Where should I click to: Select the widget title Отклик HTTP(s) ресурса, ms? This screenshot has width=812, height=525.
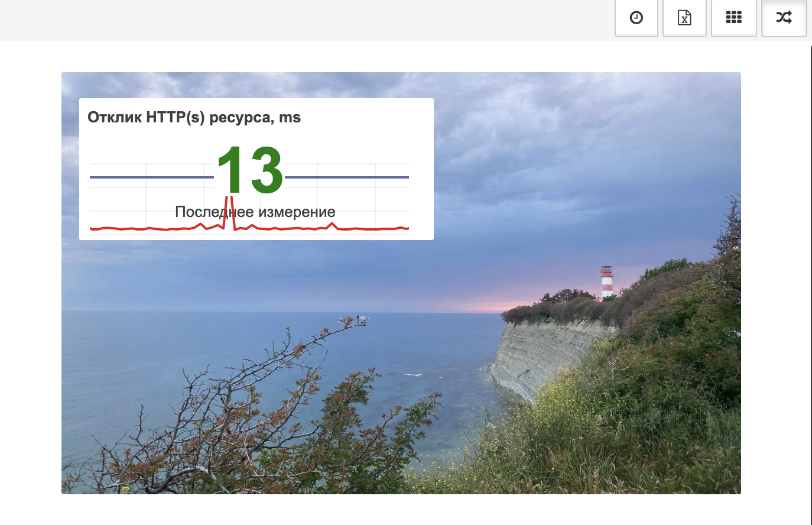click(194, 118)
